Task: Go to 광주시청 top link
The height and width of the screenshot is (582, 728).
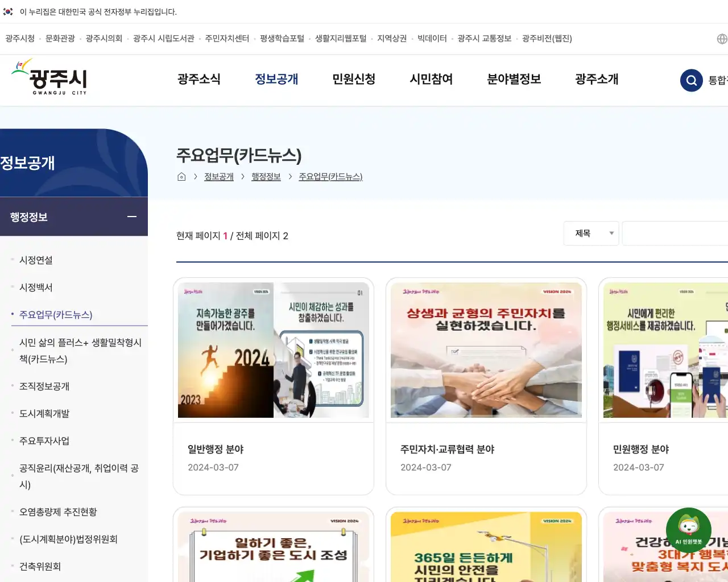Action: pos(20,39)
